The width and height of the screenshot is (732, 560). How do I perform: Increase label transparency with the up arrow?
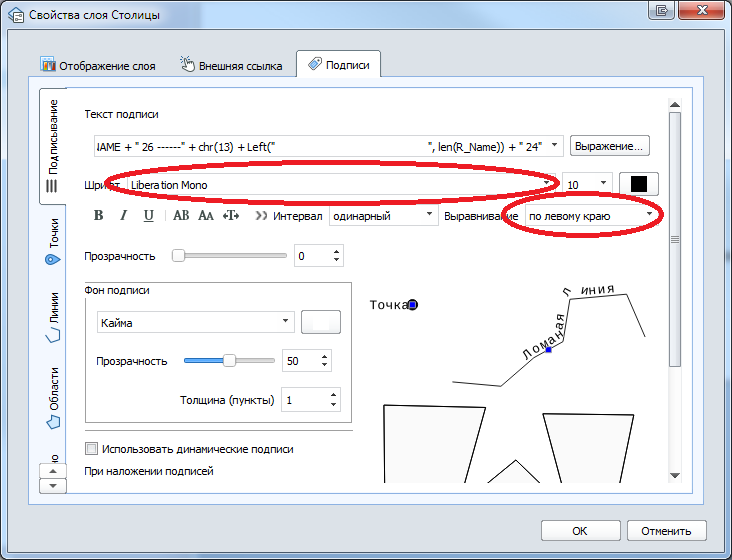336,251
